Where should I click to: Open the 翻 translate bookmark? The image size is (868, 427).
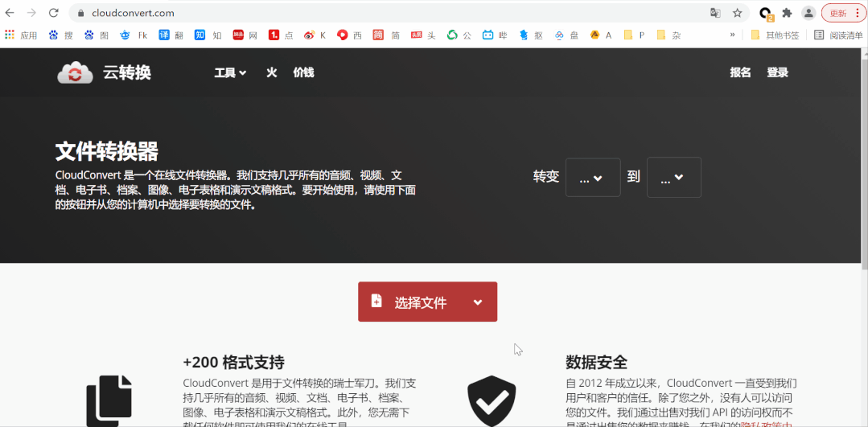(x=171, y=35)
